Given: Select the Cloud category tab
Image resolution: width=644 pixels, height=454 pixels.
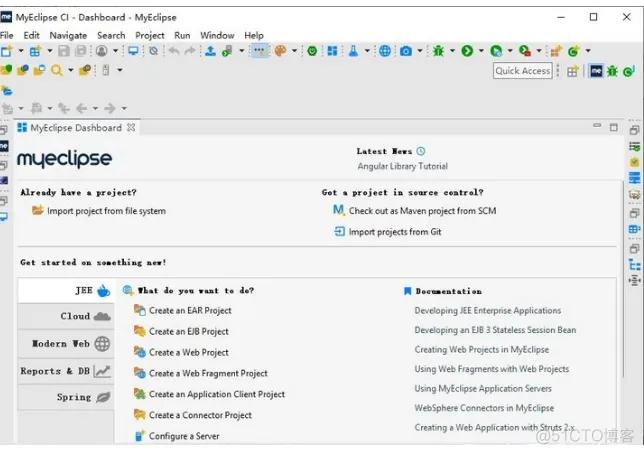Looking at the screenshot, I should point(66,316).
